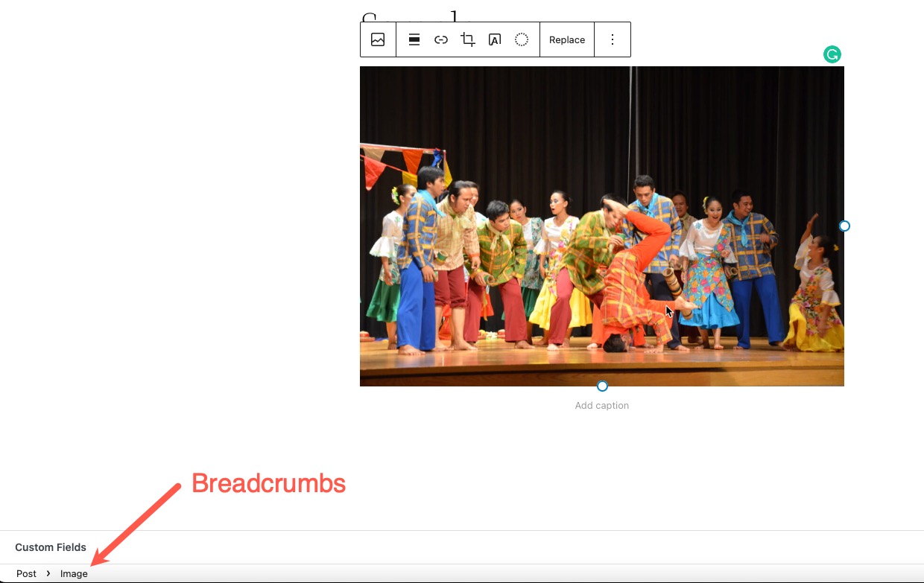Click the right resize handle on the image
924x583 pixels.
point(844,226)
